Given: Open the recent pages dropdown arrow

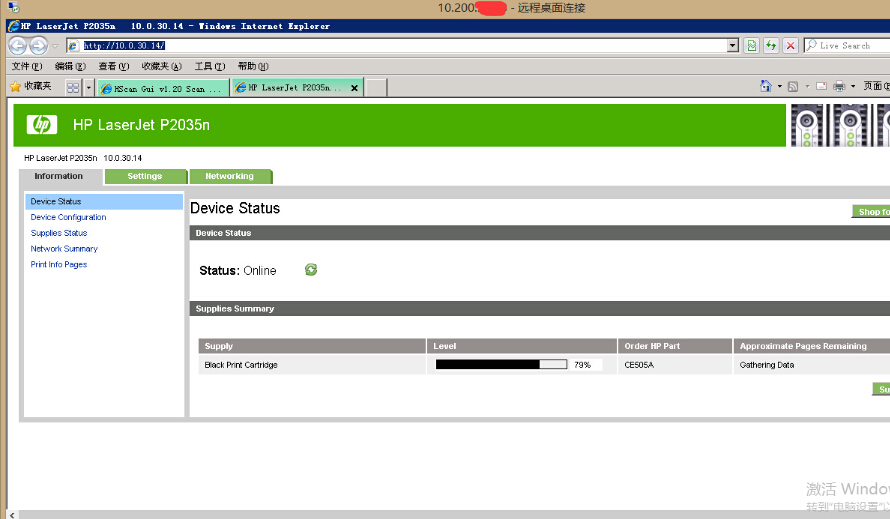Looking at the screenshot, I should [55, 46].
